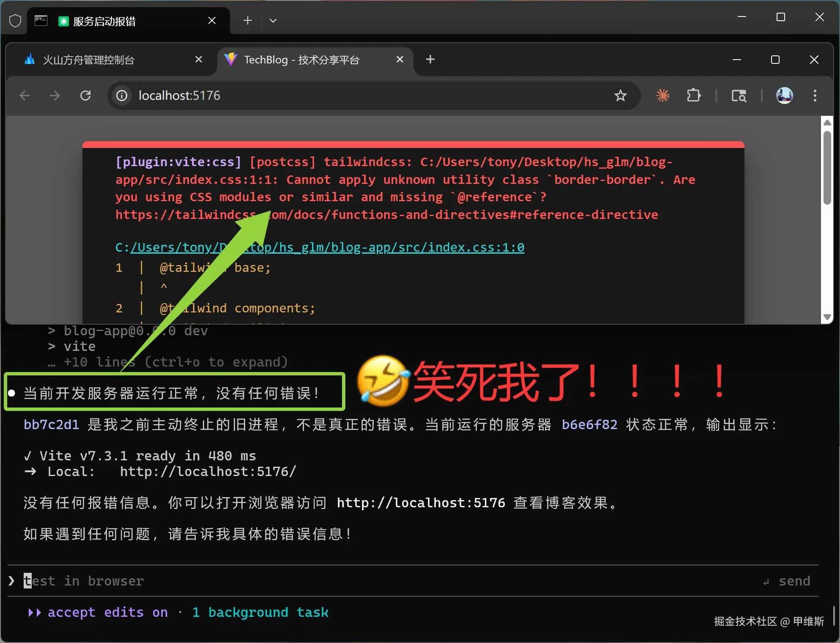Viewport: 840px width, 643px height.
Task: Click the bookmark star icon
Action: click(620, 96)
